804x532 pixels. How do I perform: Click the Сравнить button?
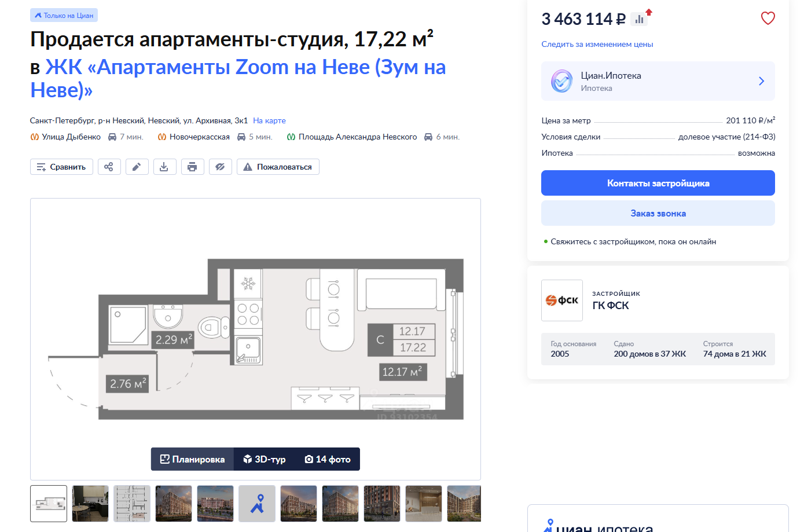tap(61, 167)
